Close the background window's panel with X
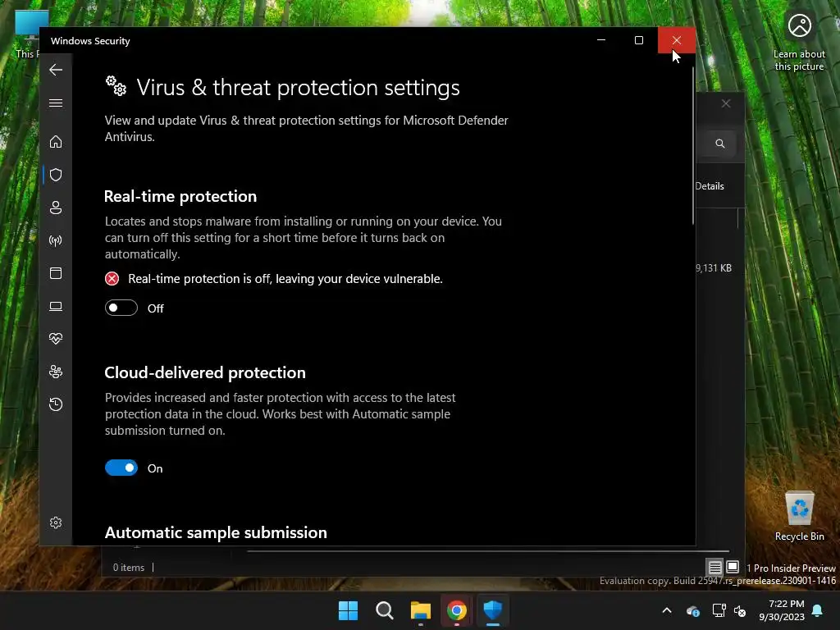Screen dimensions: 840x630 tap(726, 103)
